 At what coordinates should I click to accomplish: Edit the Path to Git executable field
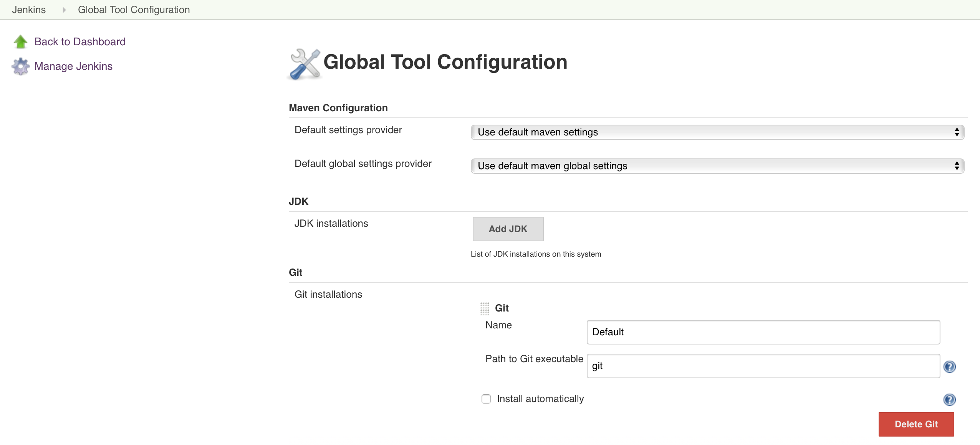(763, 365)
